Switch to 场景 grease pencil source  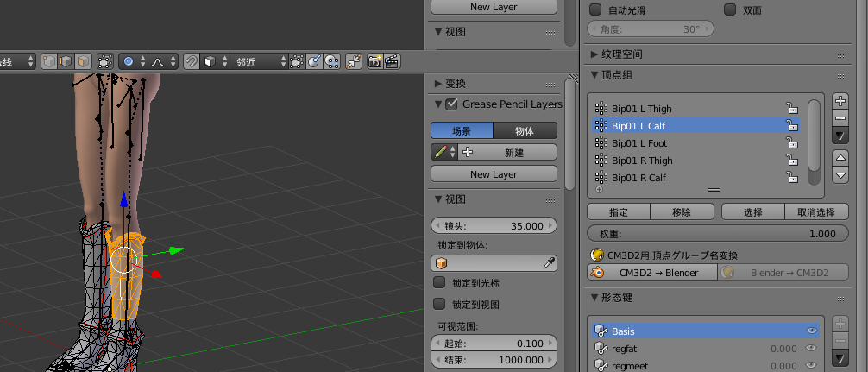pos(462,131)
